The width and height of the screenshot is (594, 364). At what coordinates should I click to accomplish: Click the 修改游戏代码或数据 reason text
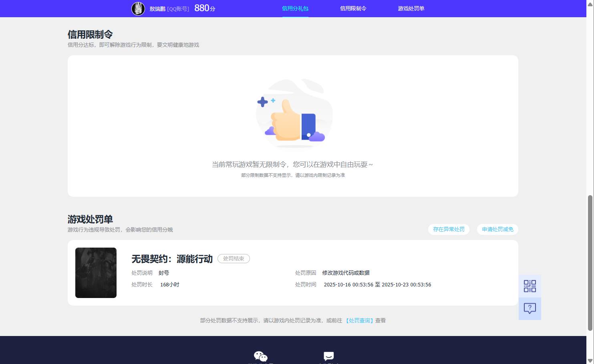click(346, 273)
